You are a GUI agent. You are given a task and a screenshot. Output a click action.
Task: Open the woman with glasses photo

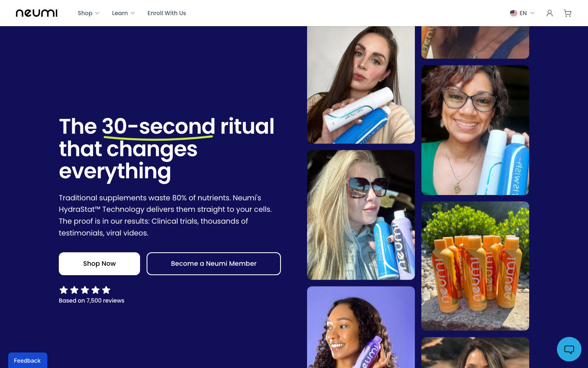click(x=475, y=130)
